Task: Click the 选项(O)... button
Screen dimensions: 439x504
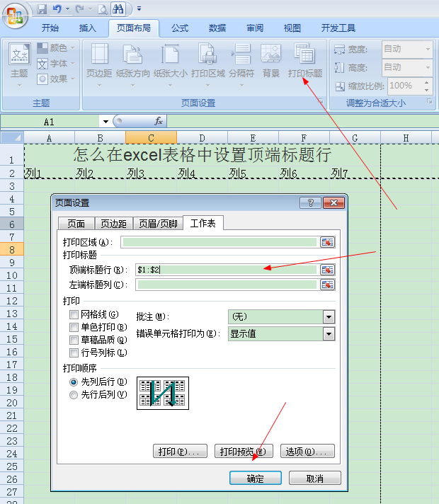Action: 307,452
